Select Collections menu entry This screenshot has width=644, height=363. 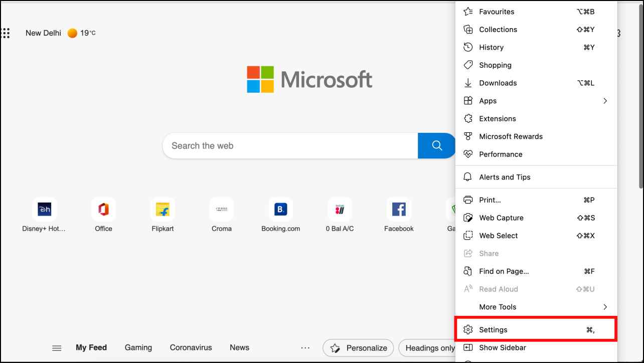click(536, 30)
